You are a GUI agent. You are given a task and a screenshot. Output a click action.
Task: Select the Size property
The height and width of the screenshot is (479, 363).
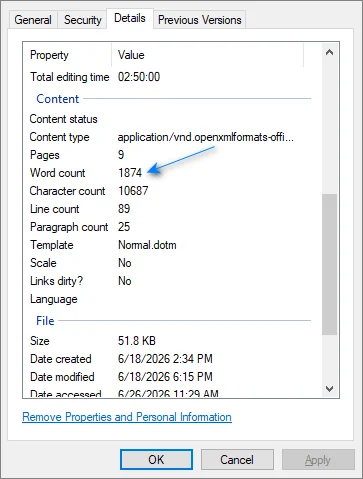pos(40,341)
